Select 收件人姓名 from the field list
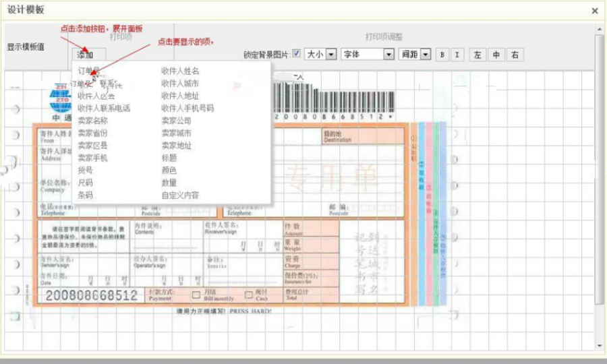Screen dimensions: 607x364 (180, 71)
